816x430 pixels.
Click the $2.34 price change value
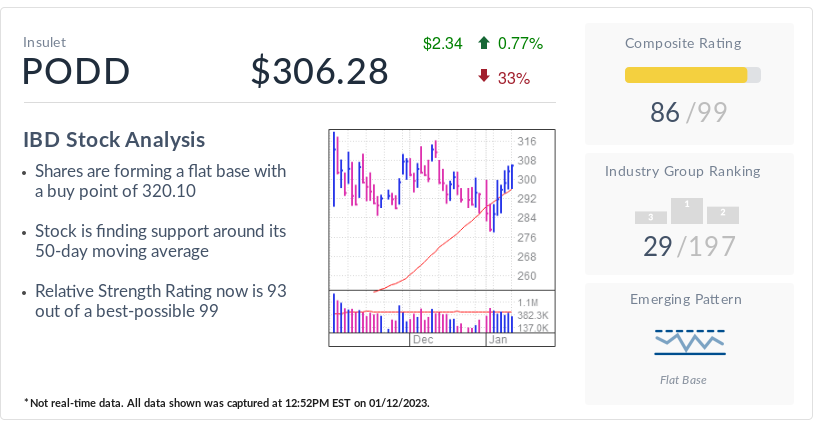coord(442,43)
